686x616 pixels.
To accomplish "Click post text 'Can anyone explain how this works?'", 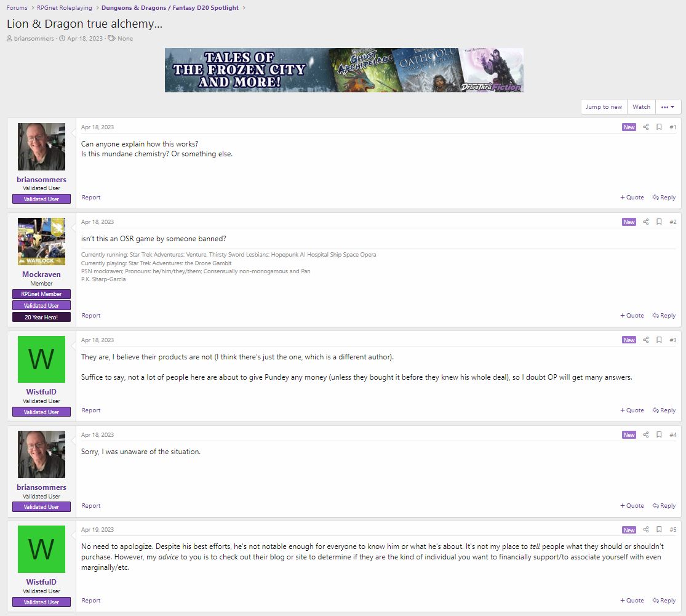I will click(x=140, y=144).
